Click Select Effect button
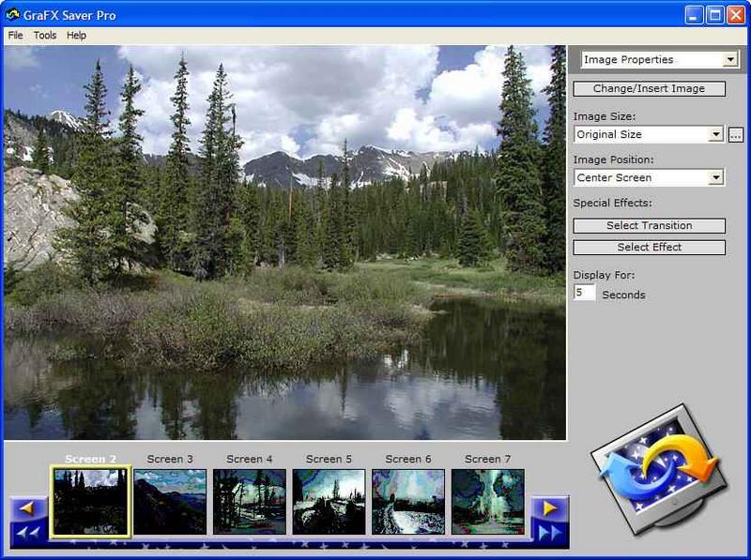Image resolution: width=751 pixels, height=560 pixels. coord(649,247)
